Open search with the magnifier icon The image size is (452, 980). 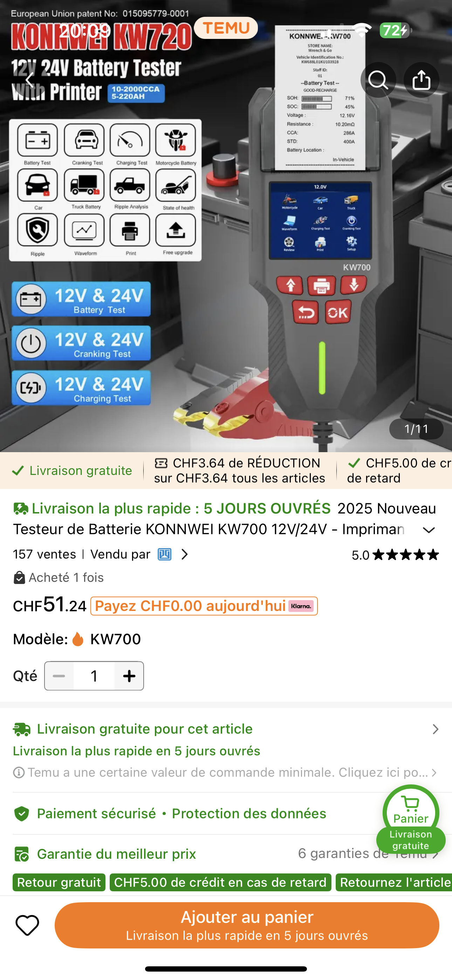(378, 80)
